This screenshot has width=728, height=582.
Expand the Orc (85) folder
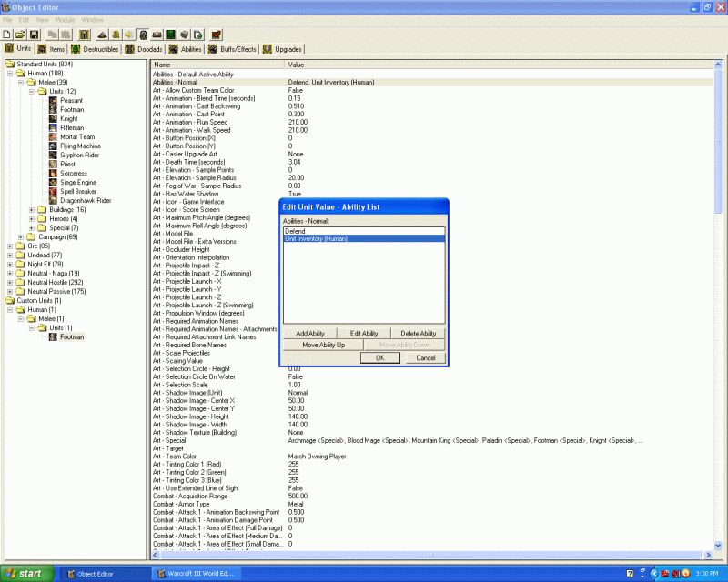coord(10,246)
